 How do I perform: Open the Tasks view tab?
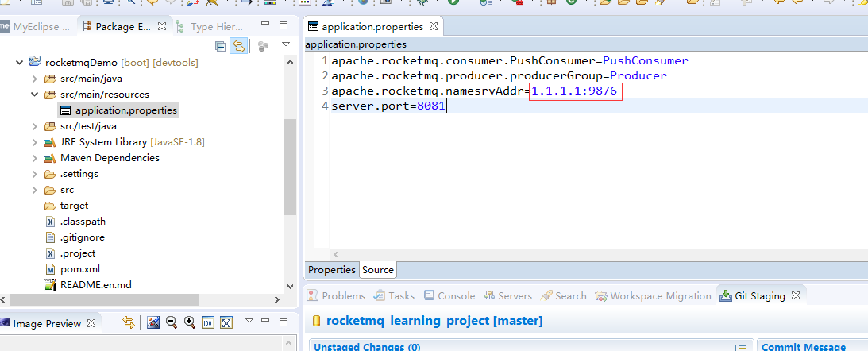395,296
